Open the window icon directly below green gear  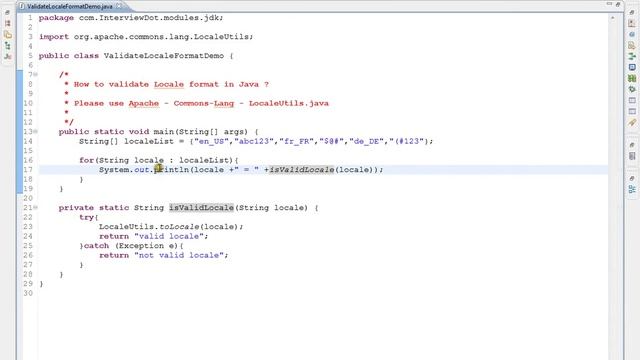pyautogui.click(x=632, y=100)
